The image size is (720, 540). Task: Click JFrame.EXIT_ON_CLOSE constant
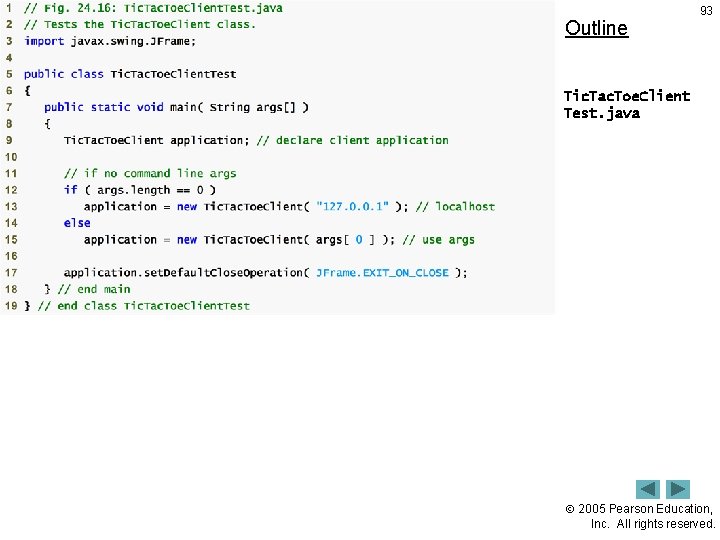[x=382, y=273]
